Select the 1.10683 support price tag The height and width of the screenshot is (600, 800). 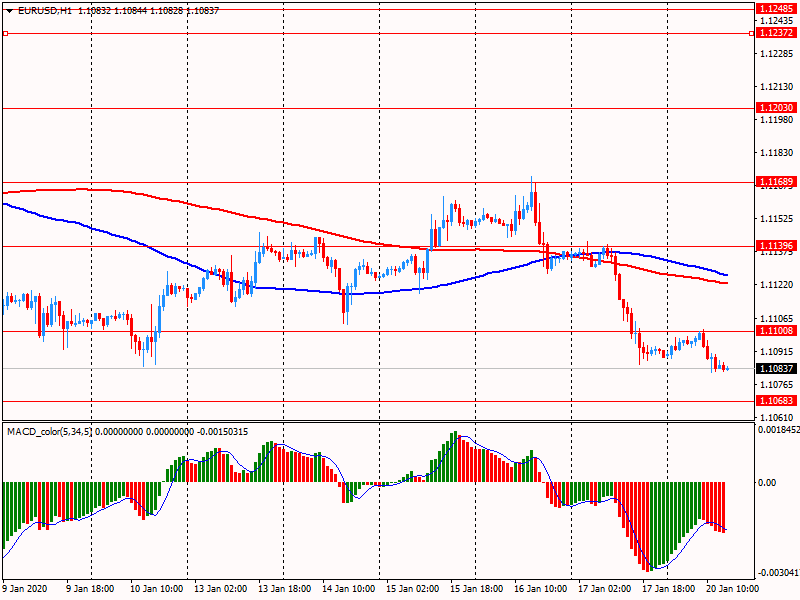776,401
